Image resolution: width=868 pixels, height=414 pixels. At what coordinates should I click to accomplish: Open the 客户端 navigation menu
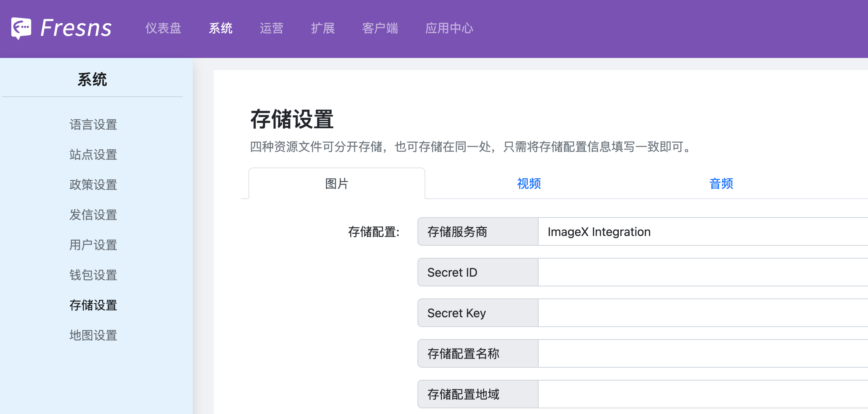[x=380, y=28]
